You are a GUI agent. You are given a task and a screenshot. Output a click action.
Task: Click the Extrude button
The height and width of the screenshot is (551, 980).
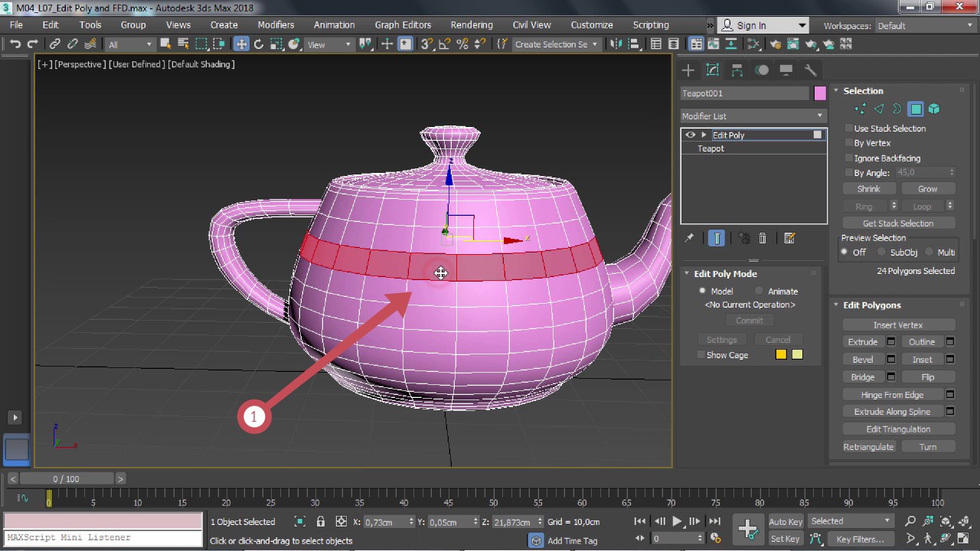click(x=862, y=342)
